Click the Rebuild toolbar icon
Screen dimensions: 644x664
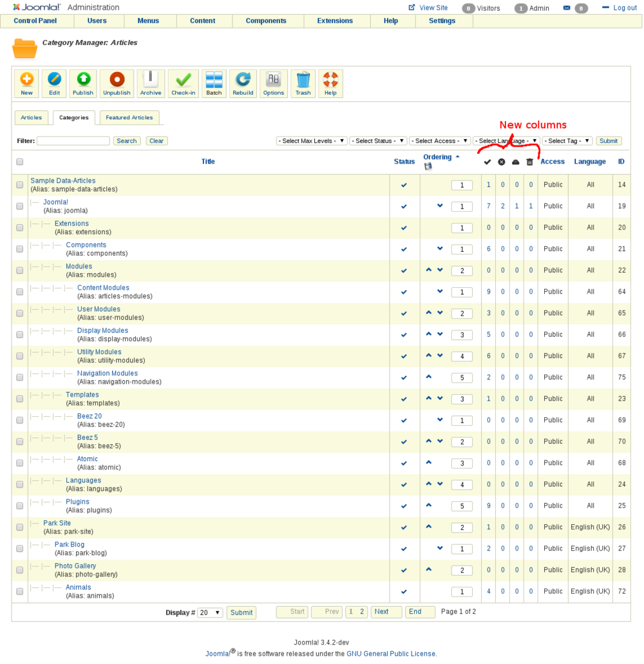(243, 84)
